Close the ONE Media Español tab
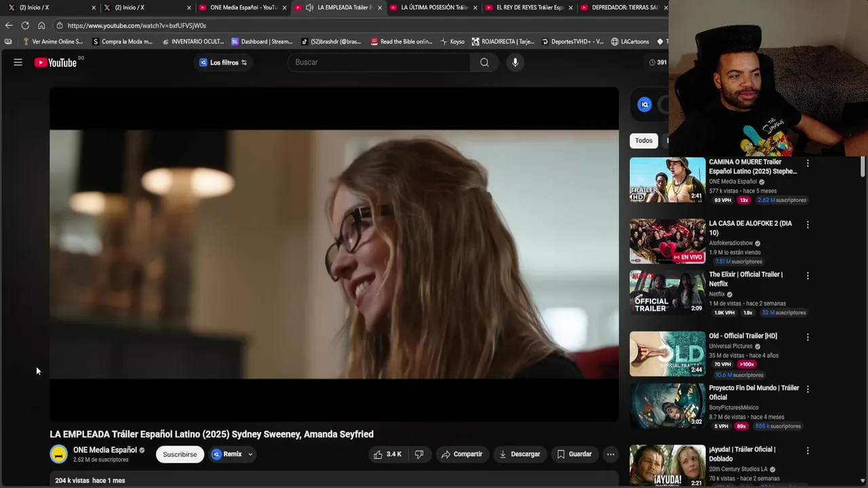 point(284,7)
